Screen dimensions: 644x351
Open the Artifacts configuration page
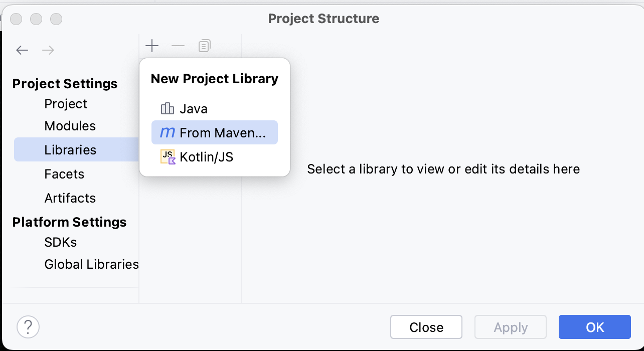pos(70,198)
